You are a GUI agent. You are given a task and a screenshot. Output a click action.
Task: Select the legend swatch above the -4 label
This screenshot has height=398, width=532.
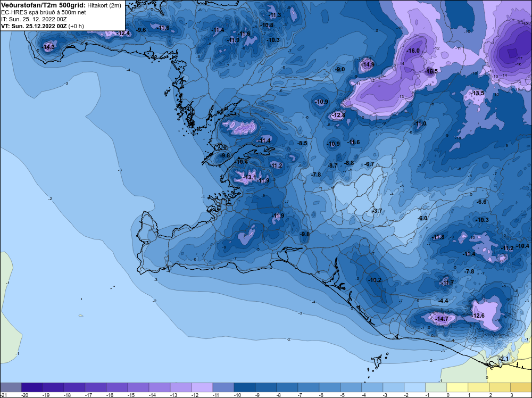[372, 387]
